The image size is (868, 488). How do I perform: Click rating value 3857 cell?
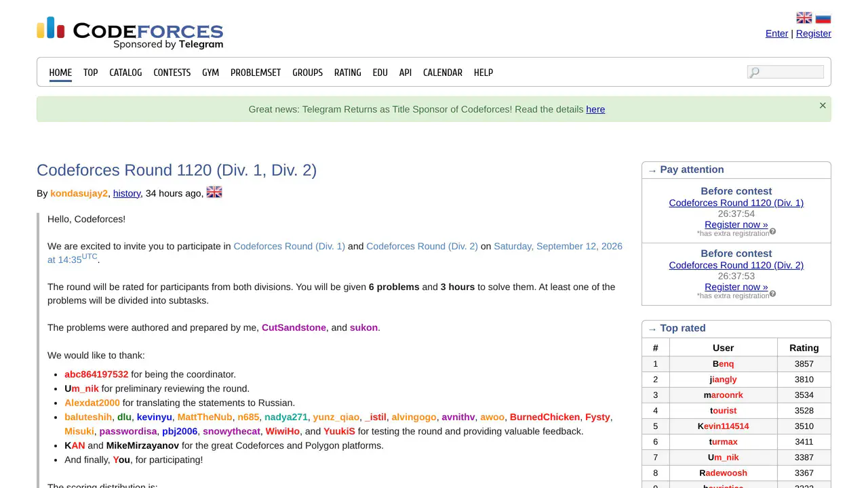tap(804, 364)
